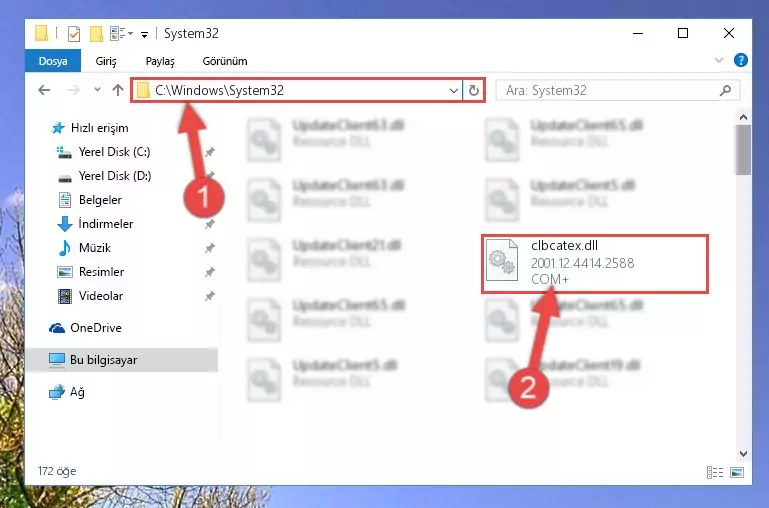769x508 pixels.
Task: Open Yerel Disk (C:) in sidebar
Action: 114,152
